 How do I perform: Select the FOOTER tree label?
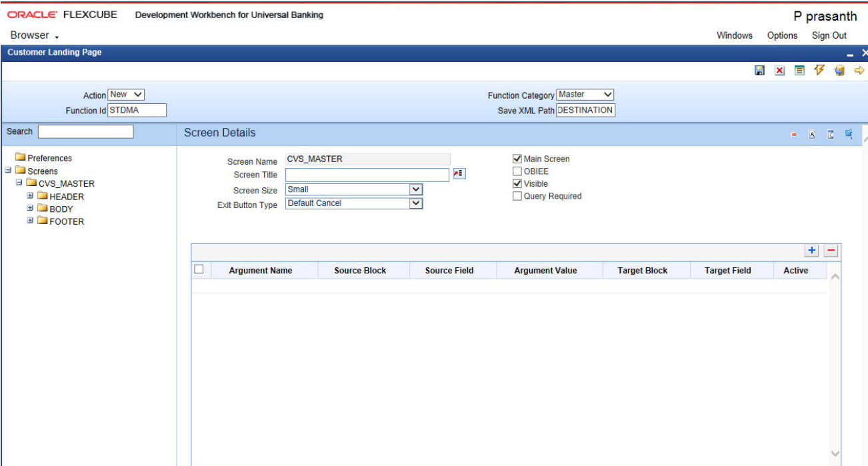coord(67,222)
